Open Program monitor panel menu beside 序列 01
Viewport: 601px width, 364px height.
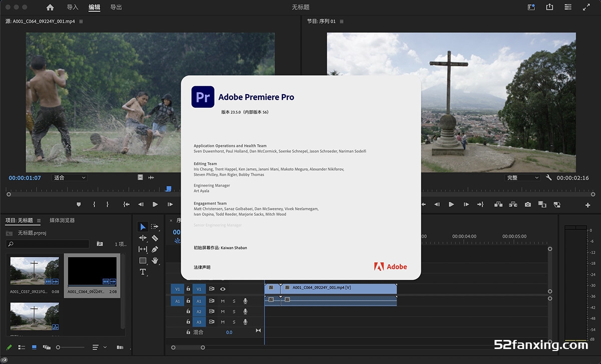tap(342, 22)
